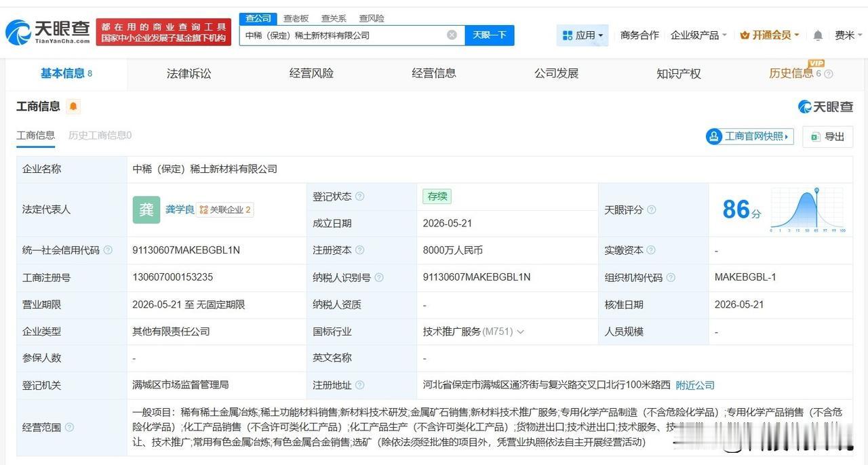Screen dimensions: 868x465
Task: Click the red promotional banner
Action: pos(163,32)
